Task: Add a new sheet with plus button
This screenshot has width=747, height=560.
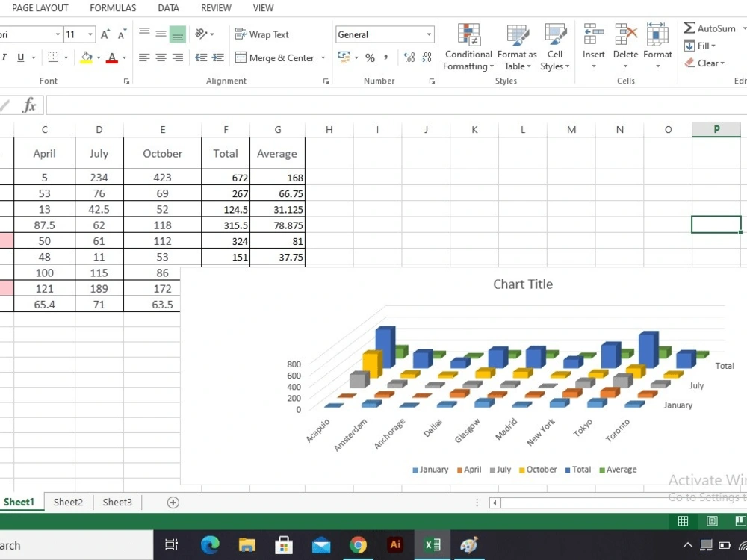Action: 173,503
